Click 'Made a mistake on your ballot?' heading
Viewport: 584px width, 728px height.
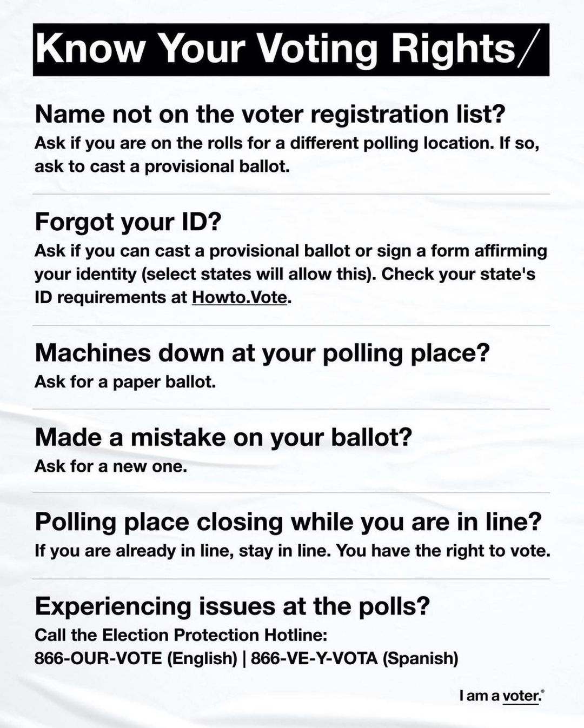pos(223,437)
